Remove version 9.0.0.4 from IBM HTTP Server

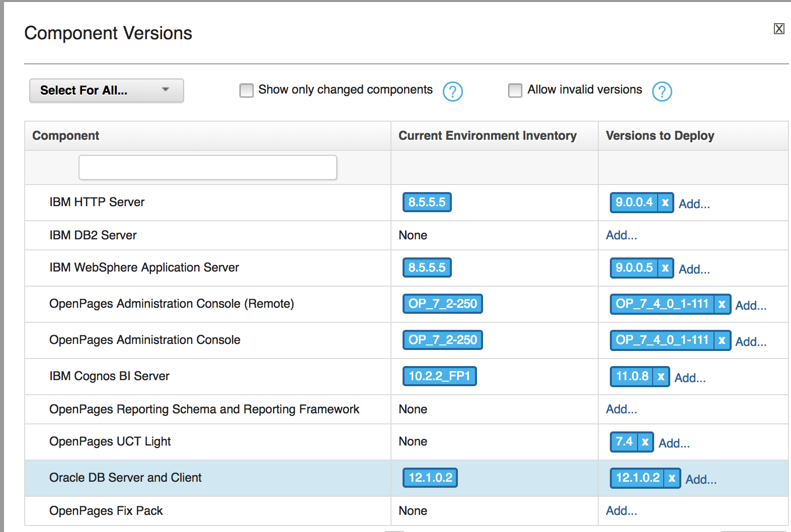click(x=665, y=203)
